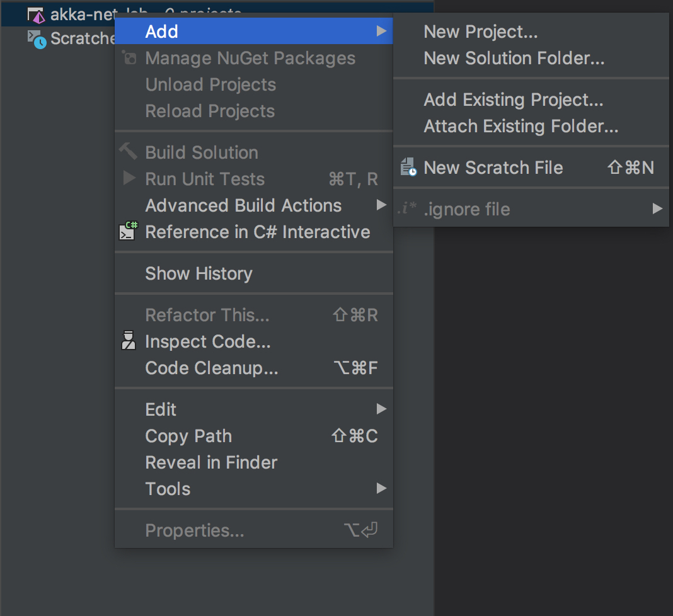Open Show History from the context menu
Viewport: 673px width, 616px height.
point(198,273)
